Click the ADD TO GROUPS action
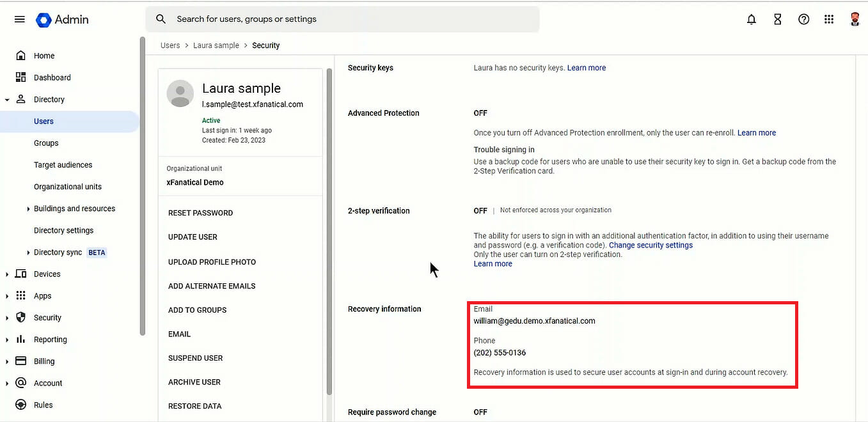 (x=197, y=310)
